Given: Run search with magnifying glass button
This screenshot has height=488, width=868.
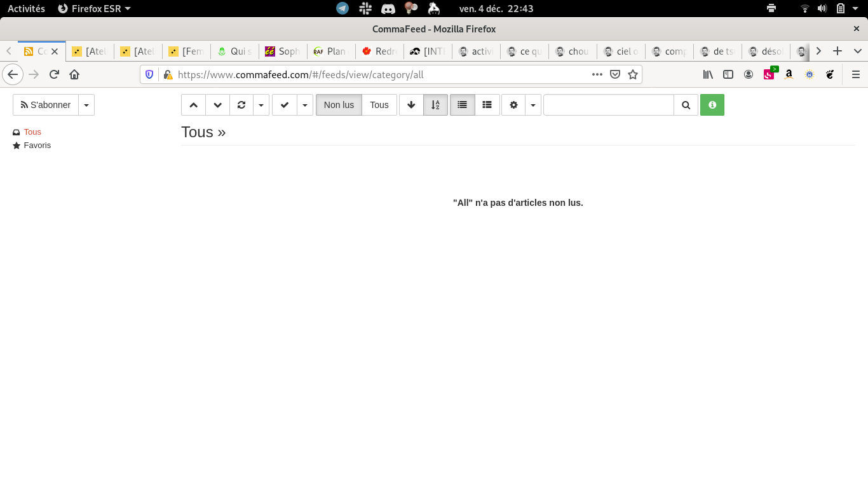Looking at the screenshot, I should pos(686,105).
